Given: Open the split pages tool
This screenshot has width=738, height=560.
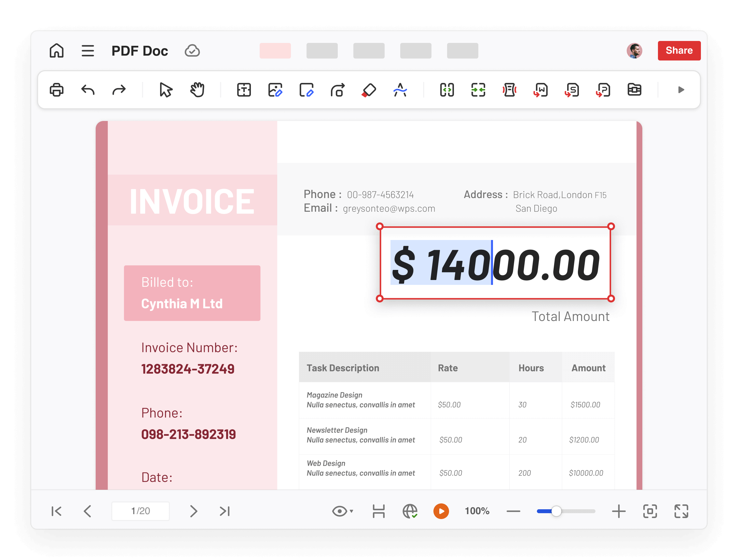Looking at the screenshot, I should 447,90.
